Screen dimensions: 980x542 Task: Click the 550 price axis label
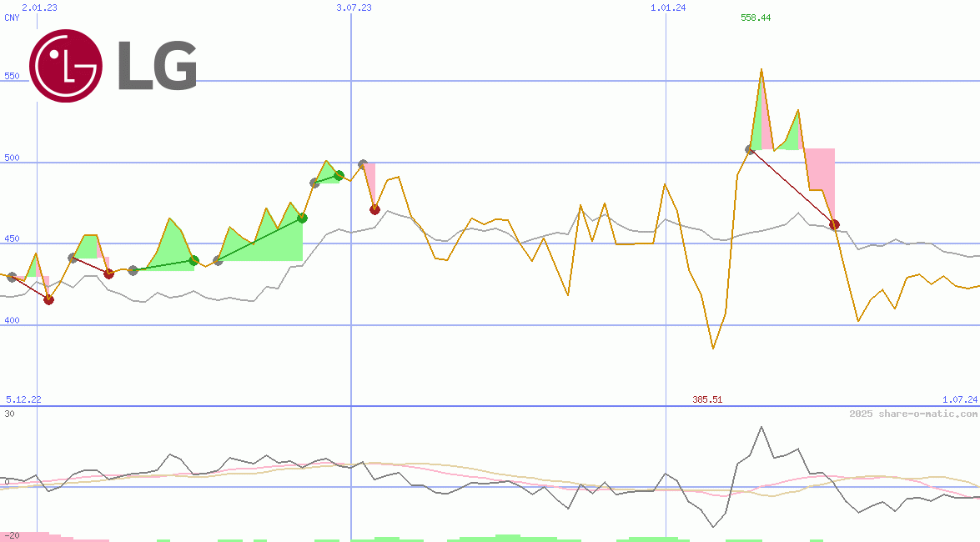(x=12, y=76)
